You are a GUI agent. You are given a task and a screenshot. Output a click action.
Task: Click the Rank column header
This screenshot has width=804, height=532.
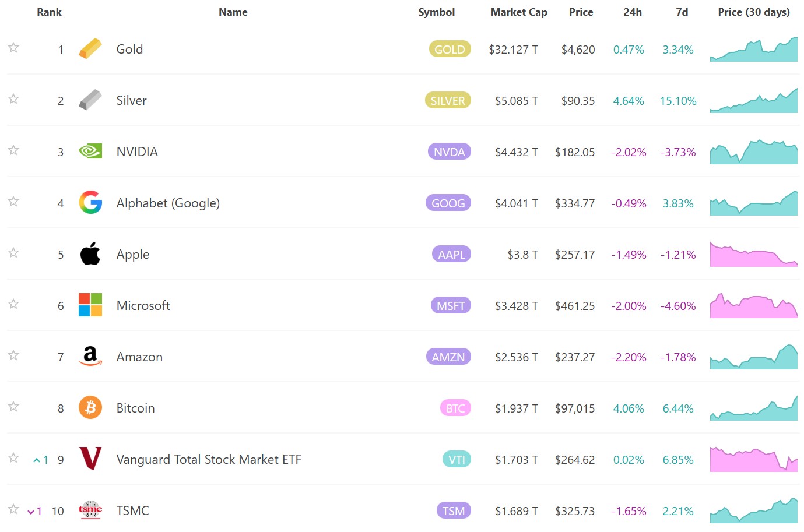[x=49, y=12]
